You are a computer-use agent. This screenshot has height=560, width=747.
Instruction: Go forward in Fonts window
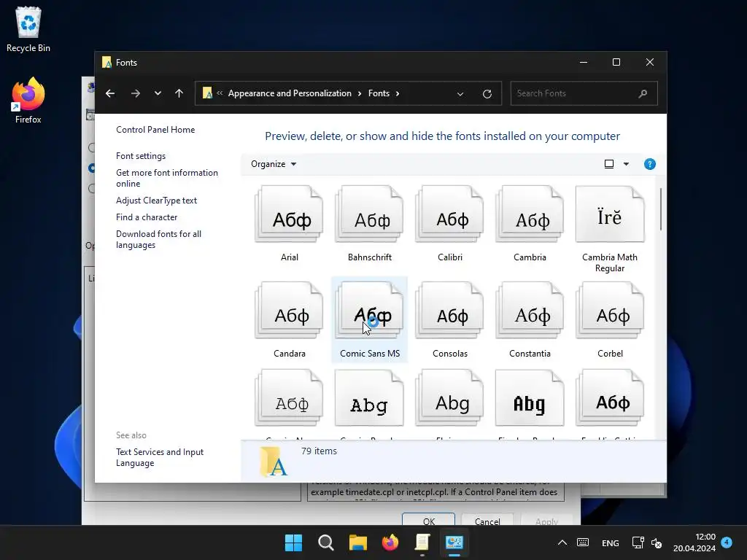pyautogui.click(x=135, y=93)
